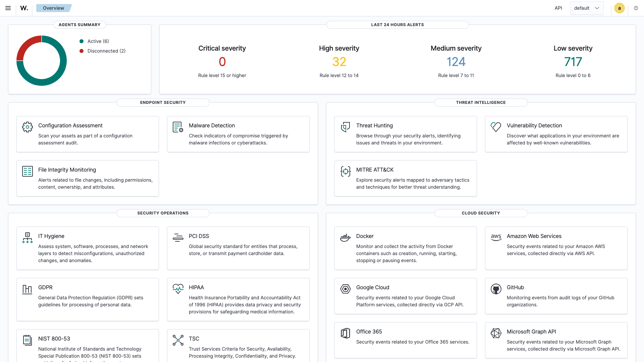Click the HIPAA heartbeat icon
Screen dimensions: 644x362
(178, 289)
